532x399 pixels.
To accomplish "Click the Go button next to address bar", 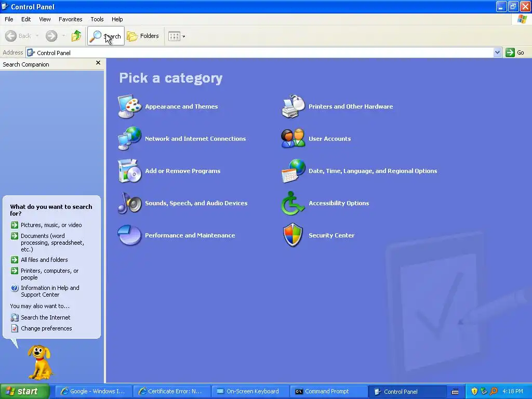I will click(x=515, y=52).
